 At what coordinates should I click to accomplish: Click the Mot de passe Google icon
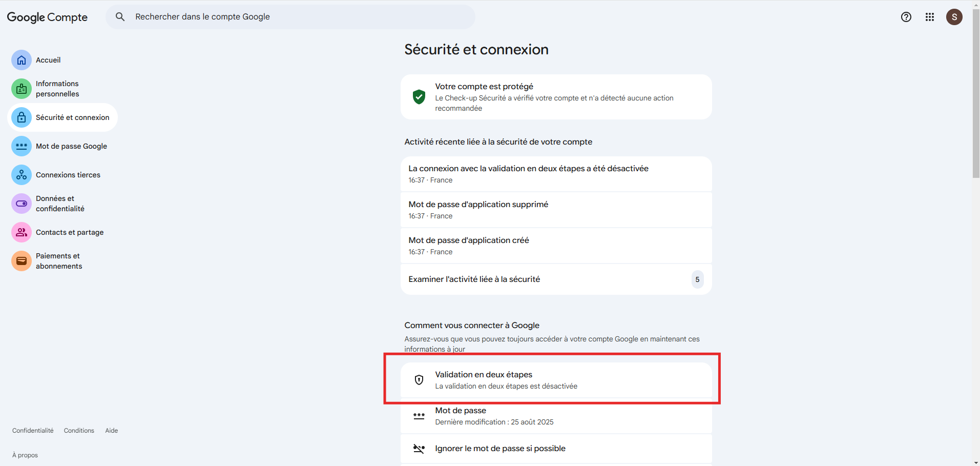point(22,146)
